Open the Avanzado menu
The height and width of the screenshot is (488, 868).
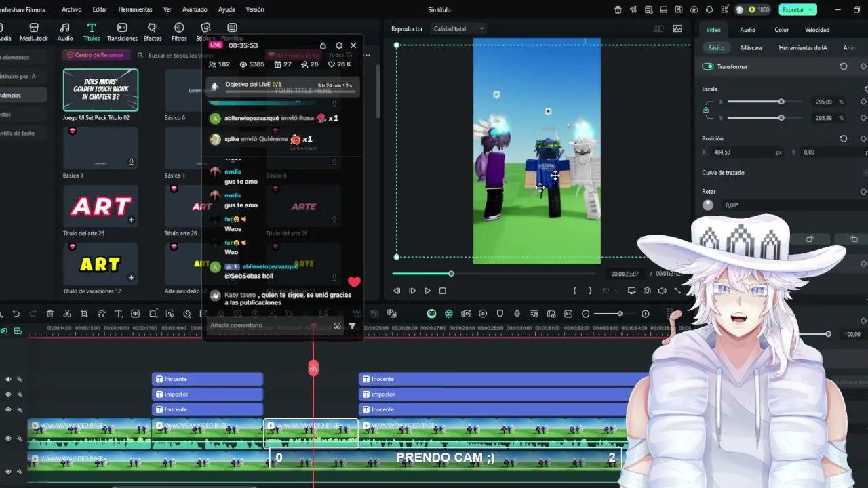click(195, 9)
